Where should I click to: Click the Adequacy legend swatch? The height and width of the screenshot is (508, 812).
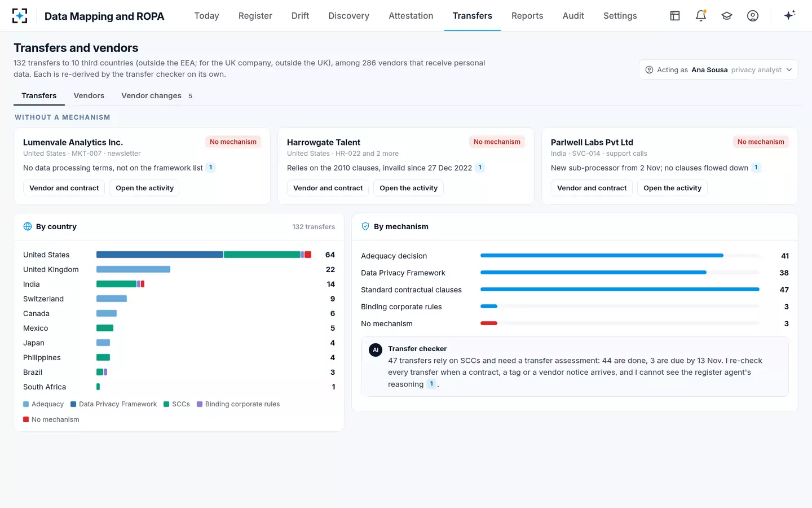(x=26, y=404)
